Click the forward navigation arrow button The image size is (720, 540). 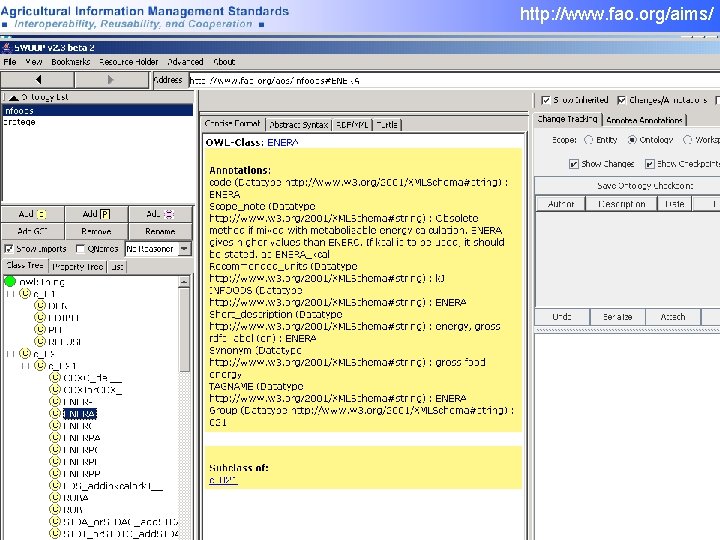click(x=111, y=80)
